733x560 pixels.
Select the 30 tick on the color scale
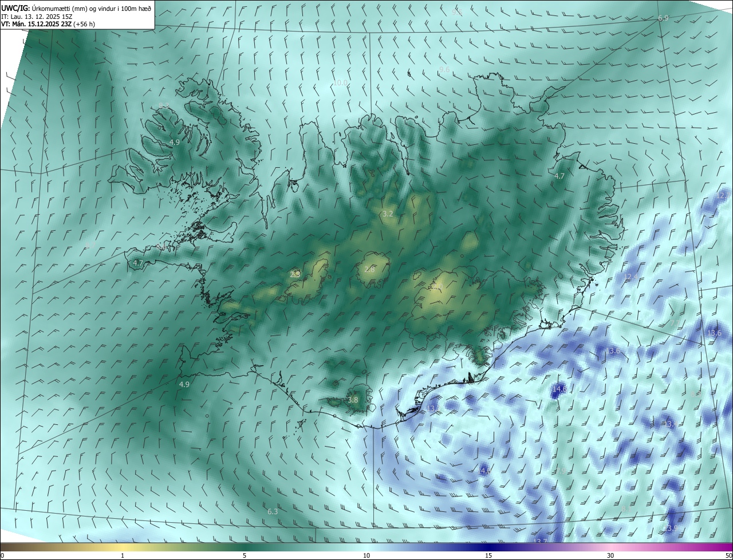point(610,555)
